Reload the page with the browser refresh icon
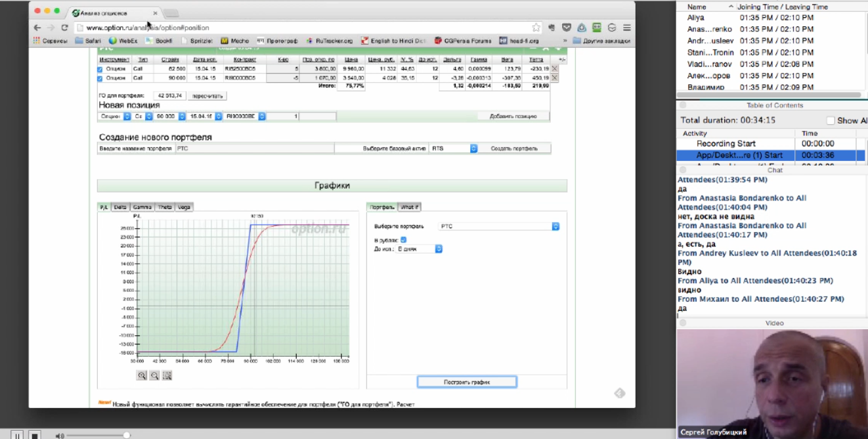 (x=64, y=28)
